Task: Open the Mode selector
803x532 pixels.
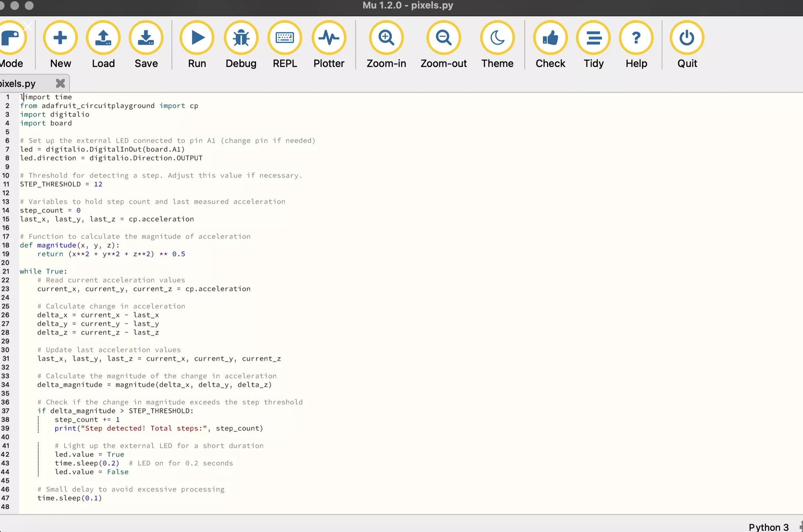Action: click(x=12, y=45)
